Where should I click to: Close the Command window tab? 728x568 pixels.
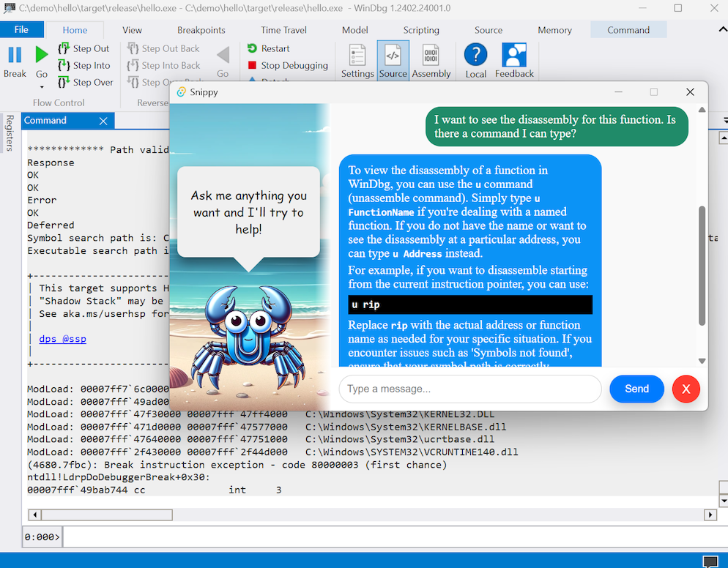point(103,121)
